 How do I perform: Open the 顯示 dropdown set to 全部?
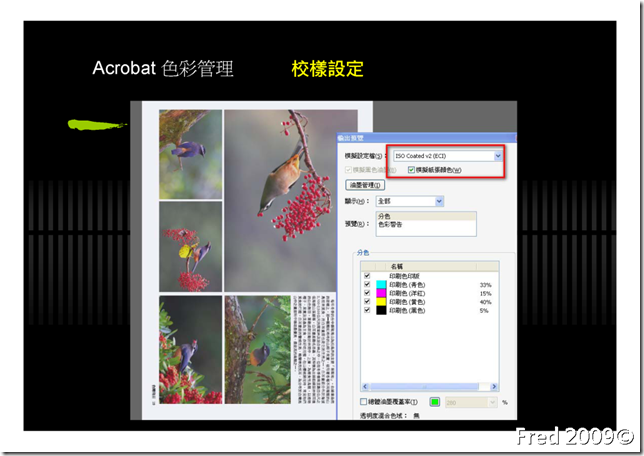(x=439, y=201)
